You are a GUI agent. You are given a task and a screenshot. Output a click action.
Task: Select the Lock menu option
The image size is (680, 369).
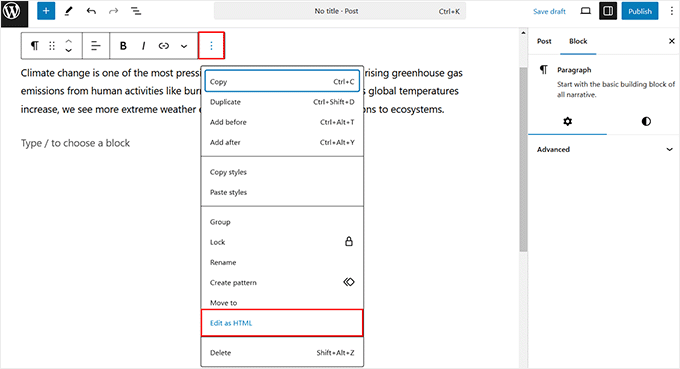tap(282, 242)
